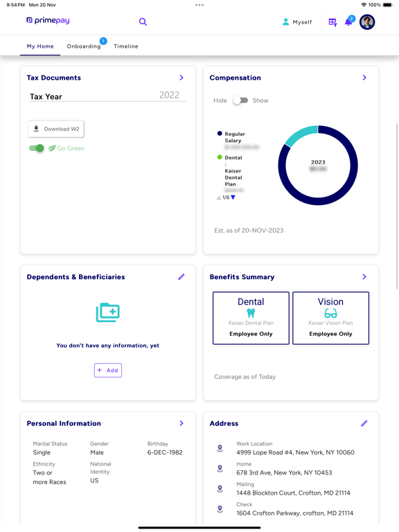Open the Onboarding tab
Screen dimensions: 399x532
(84, 46)
